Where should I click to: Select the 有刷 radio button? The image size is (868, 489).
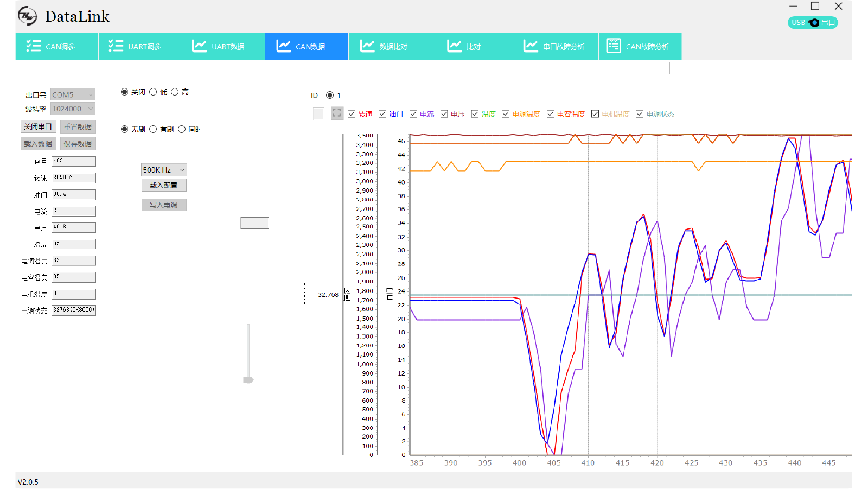point(153,129)
